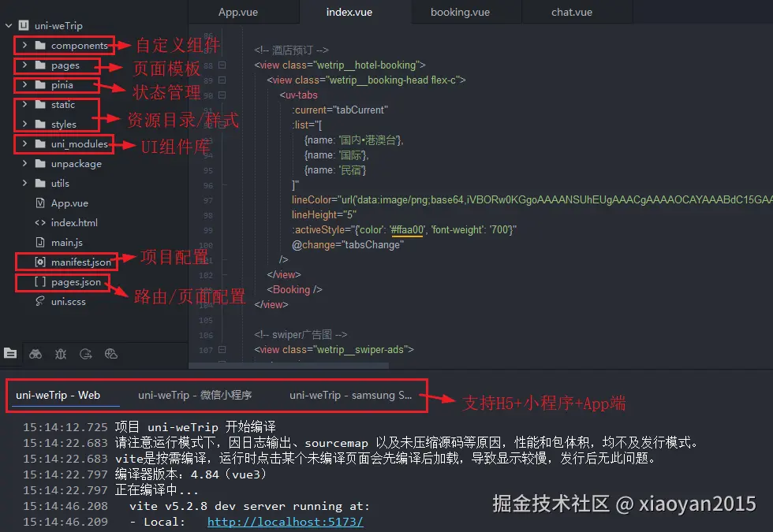Select the binoculars search icon
The height and width of the screenshot is (532, 773).
(35, 354)
